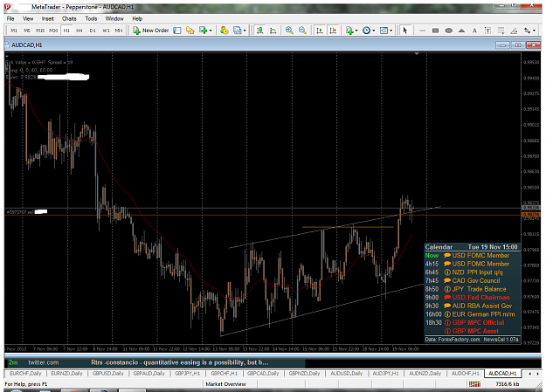Toggle chart shift icon
This screenshot has width=546, height=392.
(333, 31)
